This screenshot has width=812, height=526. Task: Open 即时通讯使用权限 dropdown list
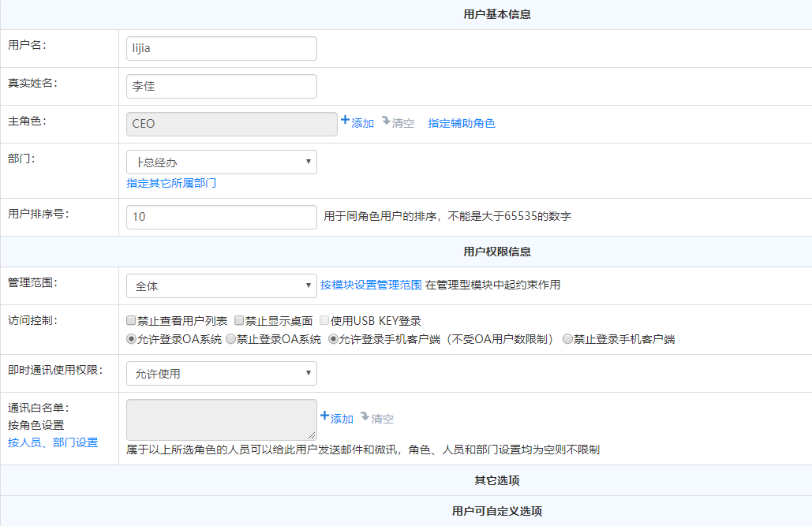point(221,374)
